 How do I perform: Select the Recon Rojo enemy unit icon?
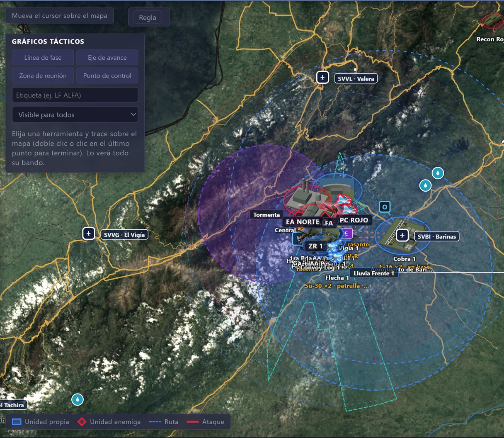(x=494, y=21)
